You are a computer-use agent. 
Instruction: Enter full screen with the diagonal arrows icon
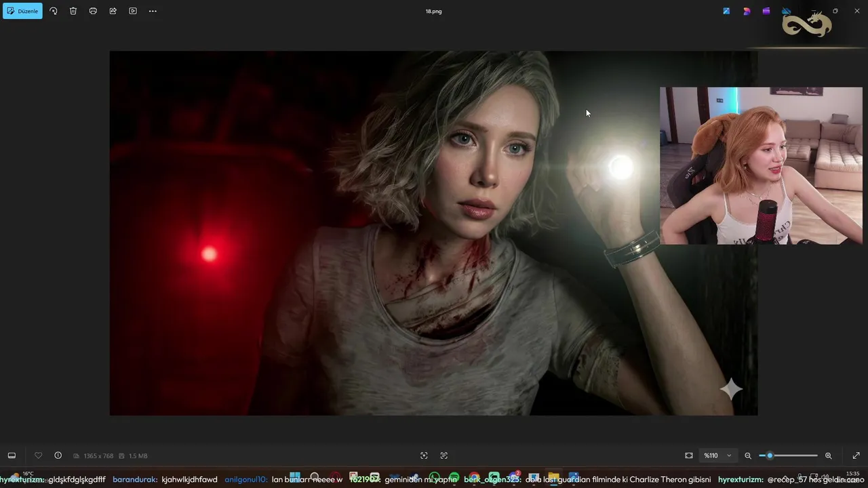pyautogui.click(x=856, y=455)
